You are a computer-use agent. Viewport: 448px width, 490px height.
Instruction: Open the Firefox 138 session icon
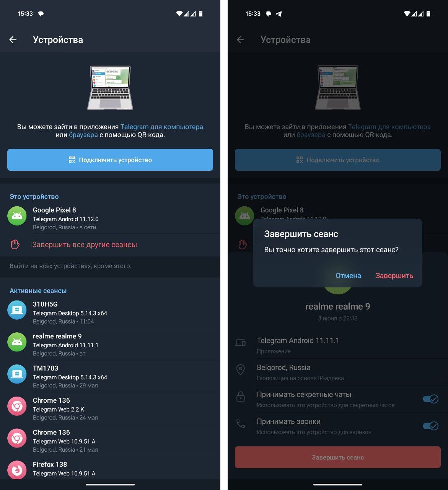(x=17, y=470)
